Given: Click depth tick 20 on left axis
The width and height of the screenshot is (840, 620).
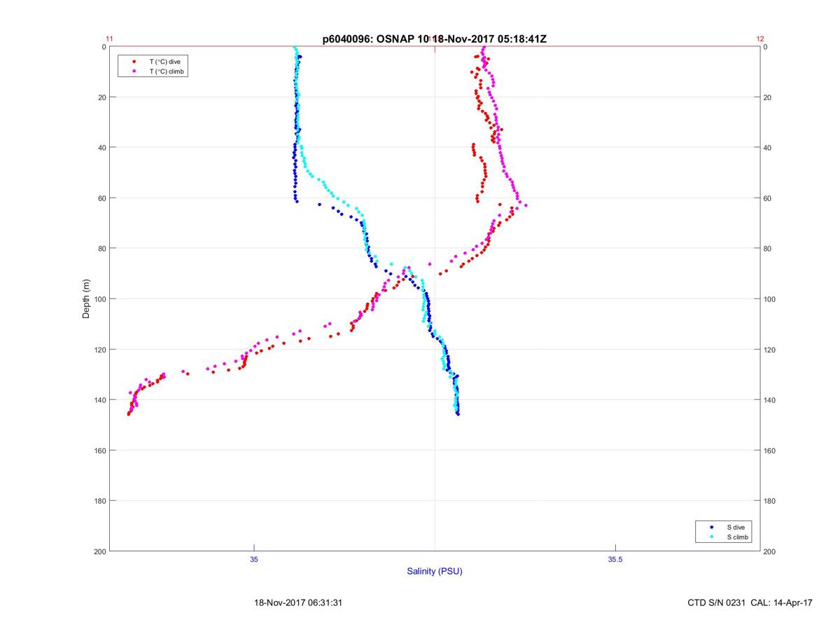Looking at the screenshot, I should tap(101, 97).
